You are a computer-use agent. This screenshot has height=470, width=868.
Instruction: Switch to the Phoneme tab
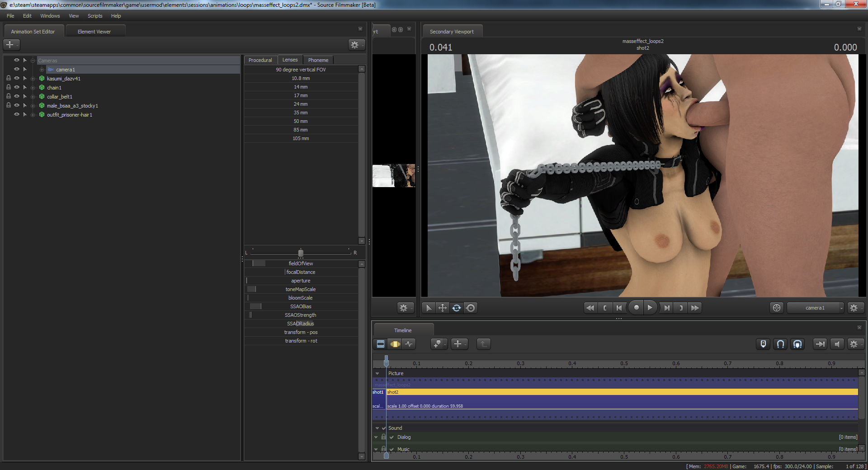[318, 60]
